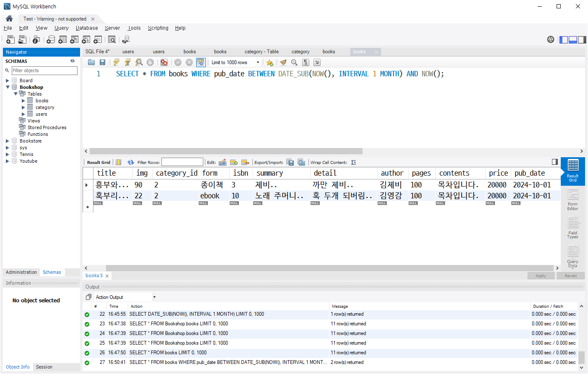The image size is (588, 374).
Task: Toggle continue-on-error execution icon
Action: [164, 62]
